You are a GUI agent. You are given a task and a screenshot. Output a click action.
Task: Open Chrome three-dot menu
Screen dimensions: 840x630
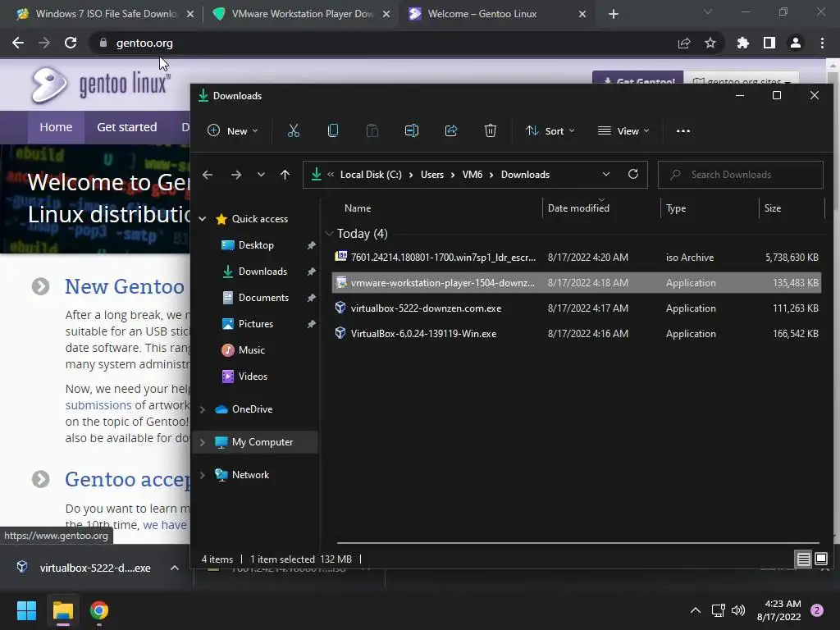[x=822, y=43]
